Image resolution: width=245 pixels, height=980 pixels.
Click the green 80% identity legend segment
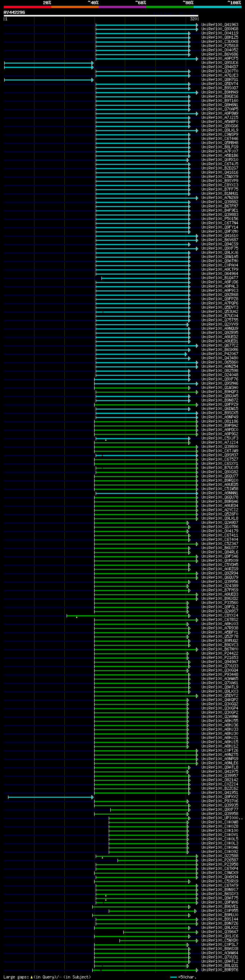pyautogui.click(x=170, y=7)
